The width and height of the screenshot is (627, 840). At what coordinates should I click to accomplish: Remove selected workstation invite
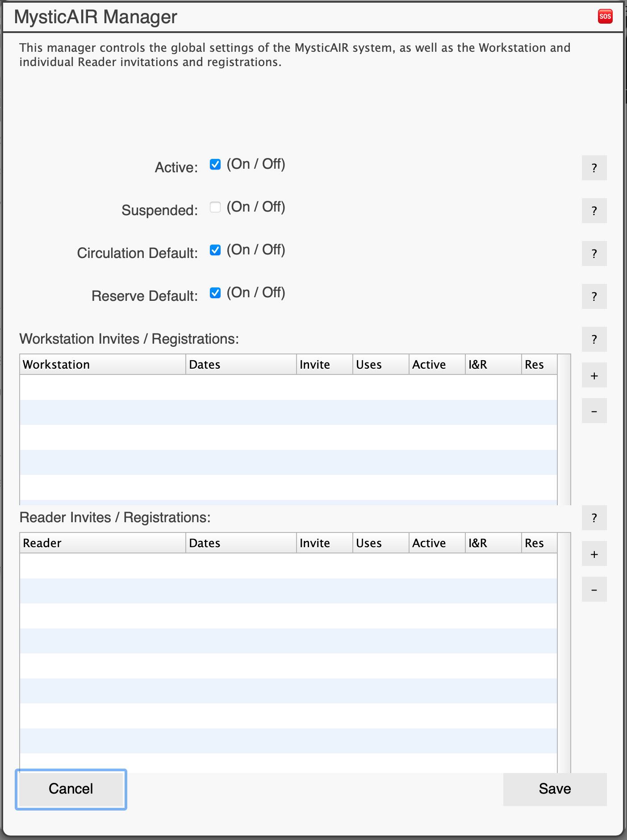tap(594, 411)
